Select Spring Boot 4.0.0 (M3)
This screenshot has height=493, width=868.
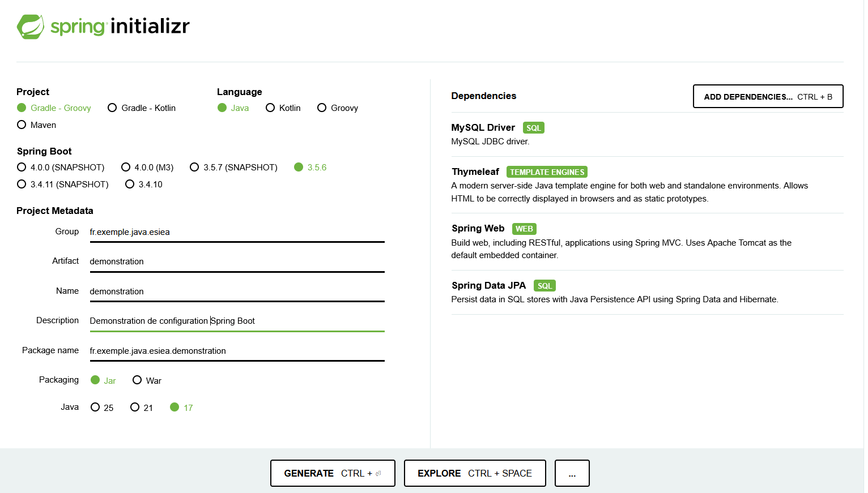click(x=126, y=168)
